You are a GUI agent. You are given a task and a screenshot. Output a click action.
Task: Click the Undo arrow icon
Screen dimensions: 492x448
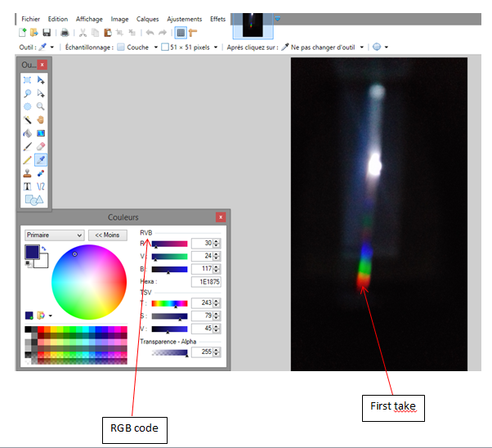[150, 33]
